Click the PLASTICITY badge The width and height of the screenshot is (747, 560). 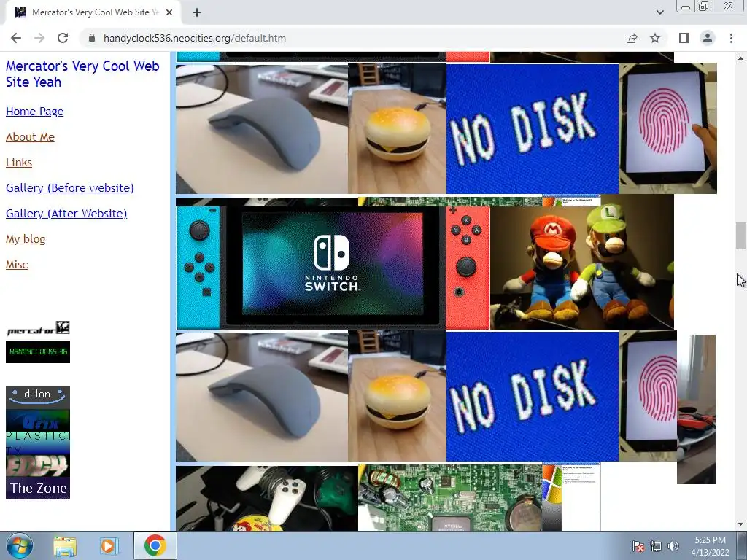click(38, 443)
